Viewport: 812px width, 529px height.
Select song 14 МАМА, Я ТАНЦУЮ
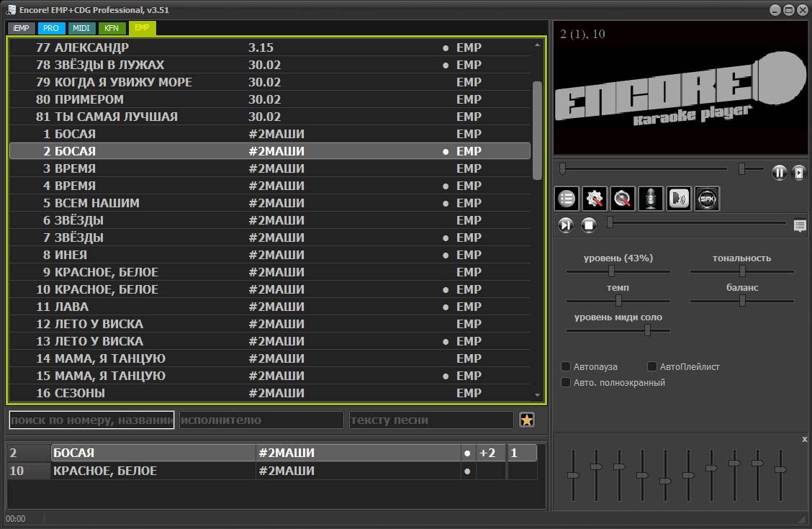pos(270,358)
